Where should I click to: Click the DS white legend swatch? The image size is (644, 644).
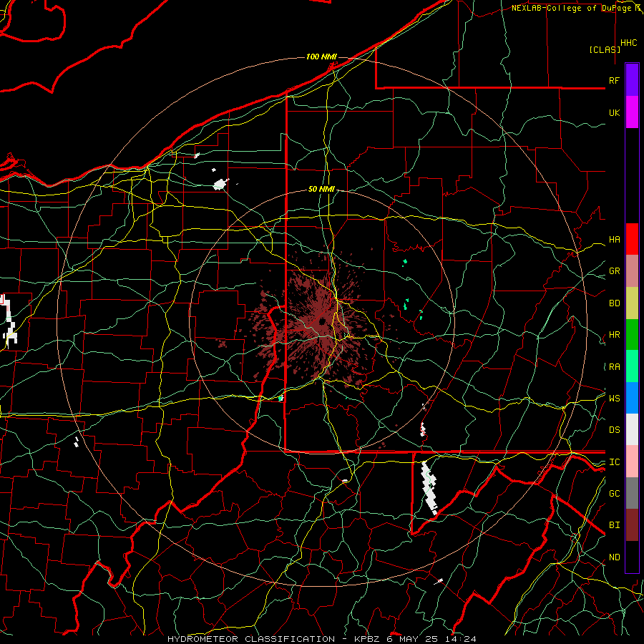point(632,429)
